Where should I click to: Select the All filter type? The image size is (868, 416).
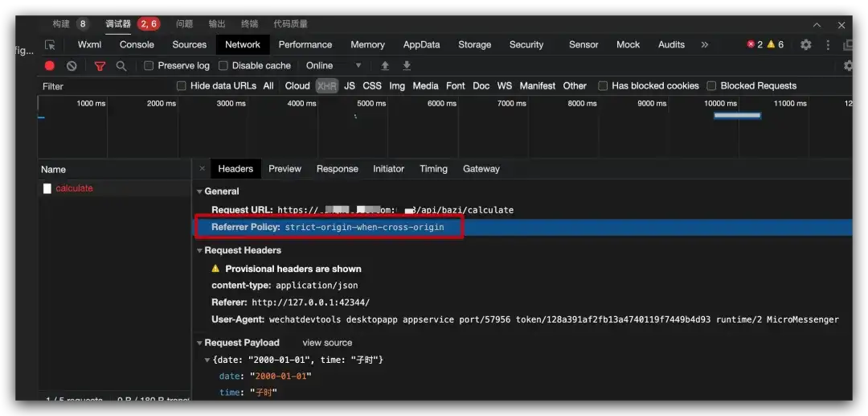click(x=268, y=86)
